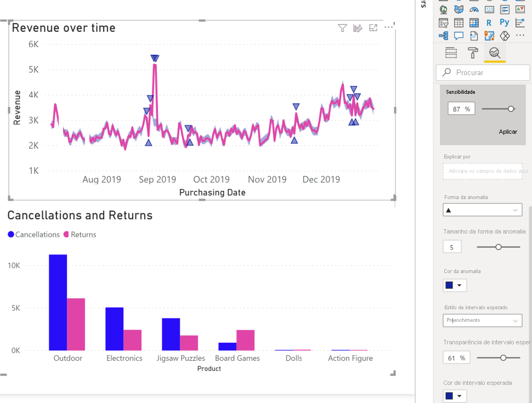Select the Slicer visual

[444, 22]
